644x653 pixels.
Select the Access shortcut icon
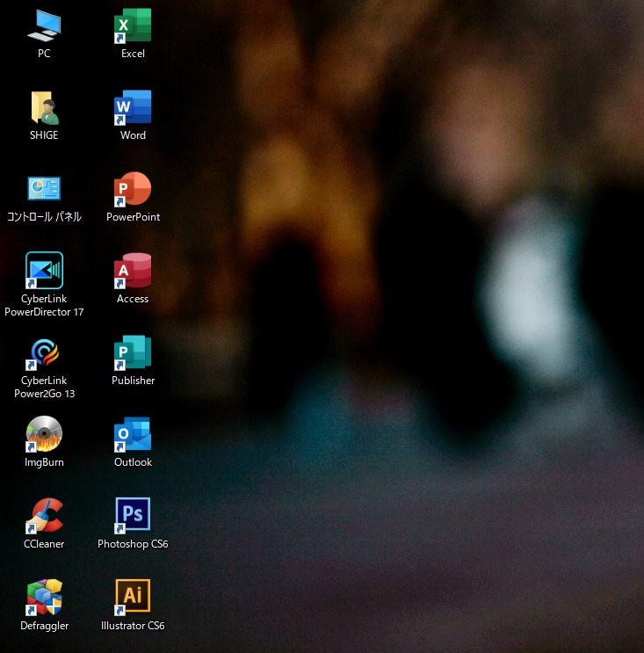point(133,271)
